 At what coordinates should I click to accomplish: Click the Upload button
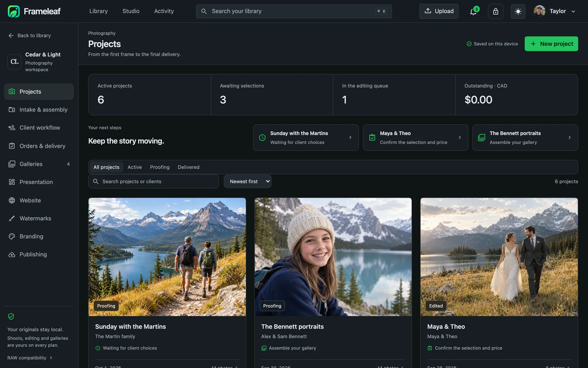[439, 11]
